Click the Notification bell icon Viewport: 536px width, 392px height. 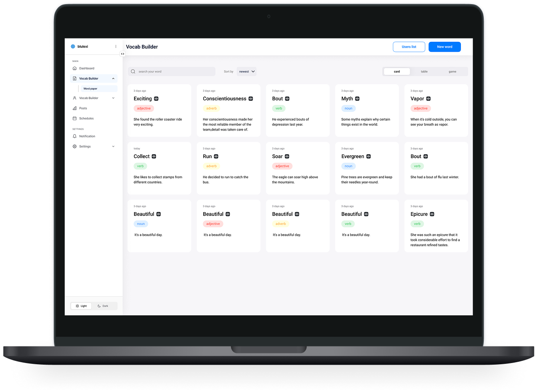(75, 136)
